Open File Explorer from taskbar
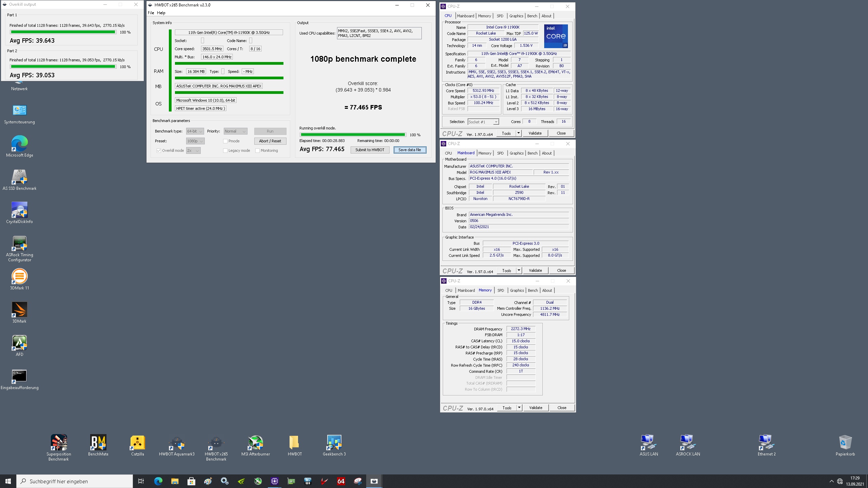The image size is (868, 488). tap(175, 481)
